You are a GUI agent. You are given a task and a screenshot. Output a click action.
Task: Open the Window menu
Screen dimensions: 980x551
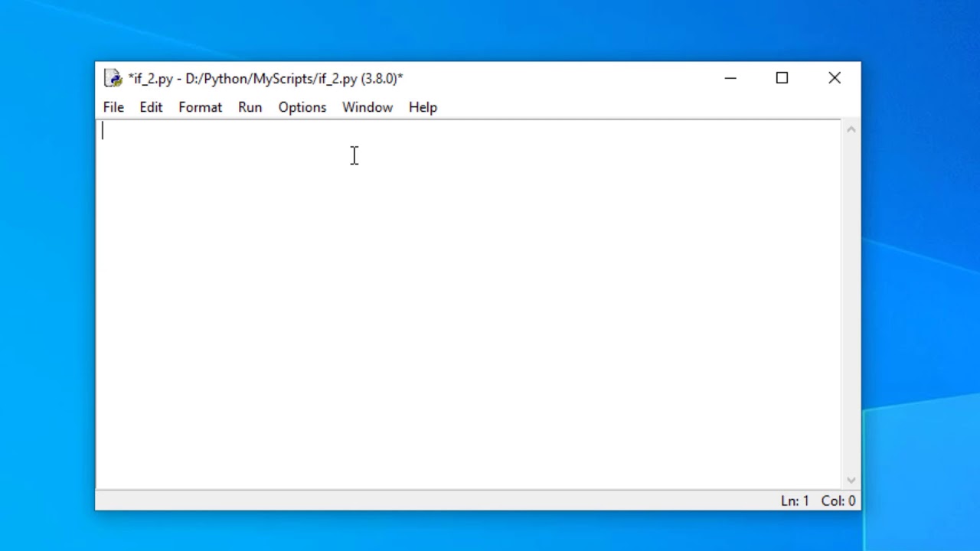pyautogui.click(x=367, y=107)
